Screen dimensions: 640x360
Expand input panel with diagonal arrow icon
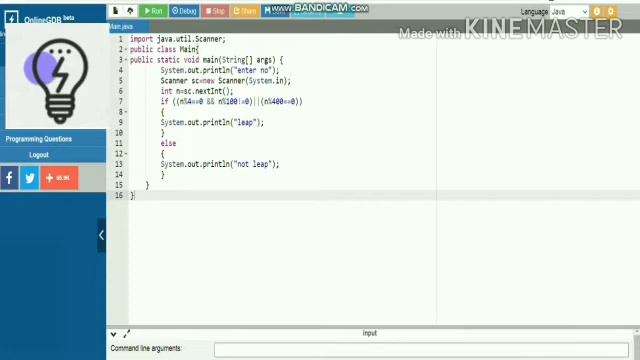tap(127, 334)
